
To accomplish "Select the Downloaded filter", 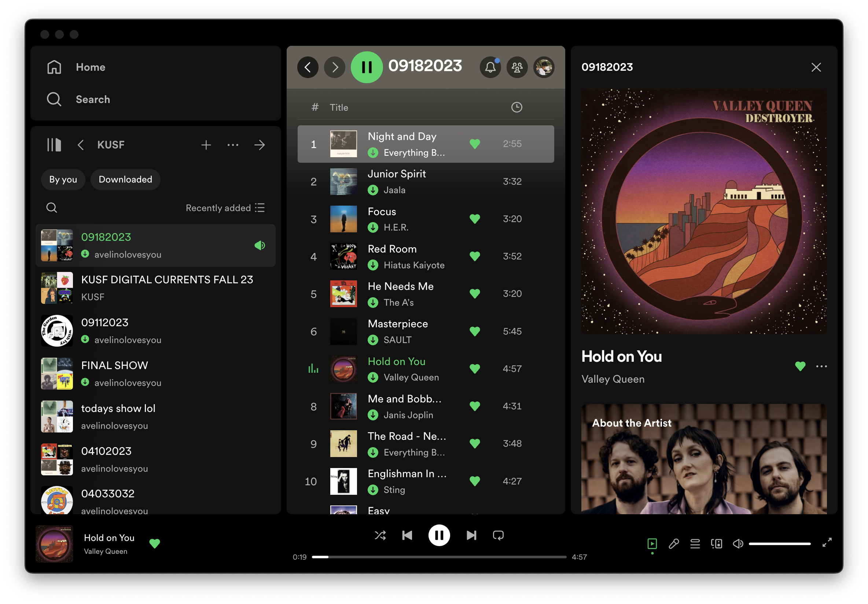I will point(125,180).
